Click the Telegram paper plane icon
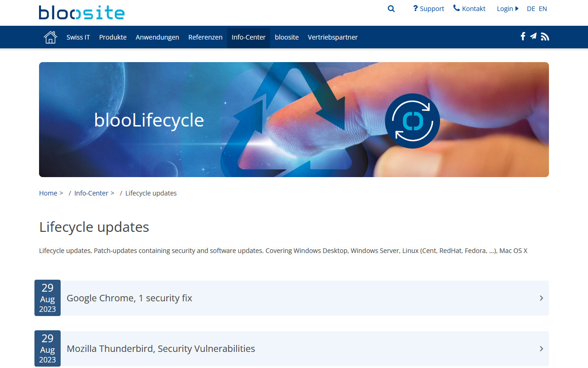Screen dimensions: 588x368 [533, 37]
